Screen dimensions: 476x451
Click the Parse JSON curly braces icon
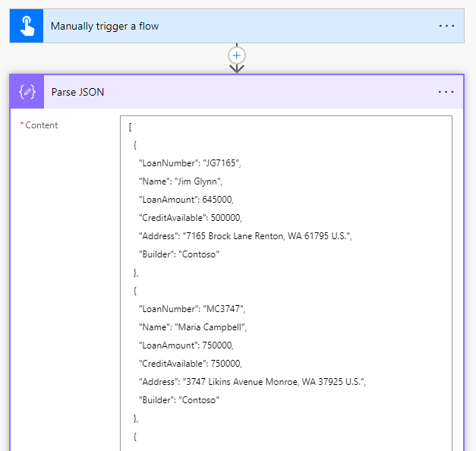click(x=27, y=92)
